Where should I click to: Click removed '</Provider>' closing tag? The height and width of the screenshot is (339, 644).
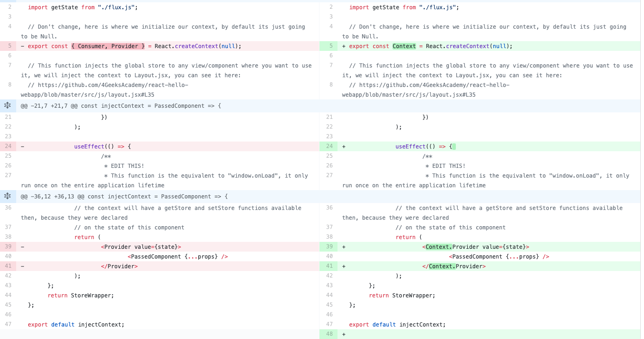click(x=119, y=266)
